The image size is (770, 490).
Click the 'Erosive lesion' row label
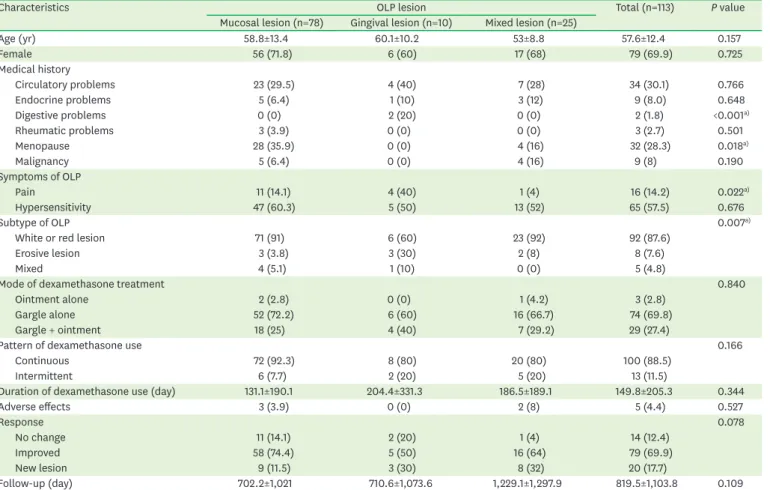tap(47, 253)
